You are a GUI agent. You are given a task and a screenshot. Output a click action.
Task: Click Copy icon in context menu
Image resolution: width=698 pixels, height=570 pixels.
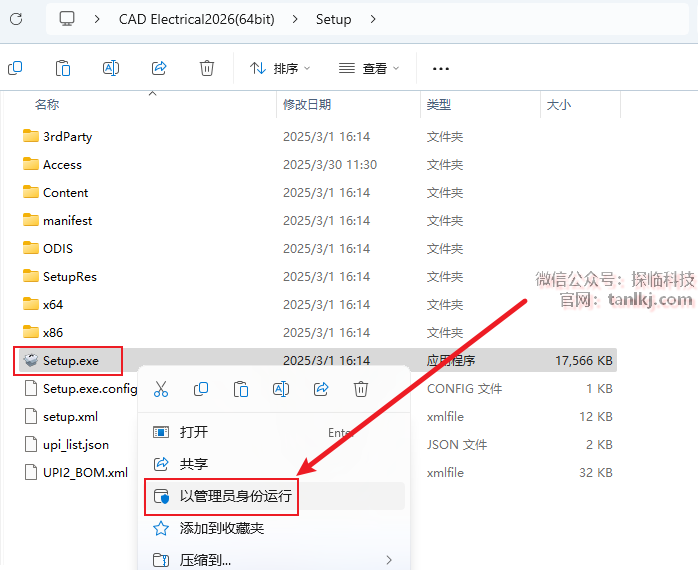tap(201, 389)
